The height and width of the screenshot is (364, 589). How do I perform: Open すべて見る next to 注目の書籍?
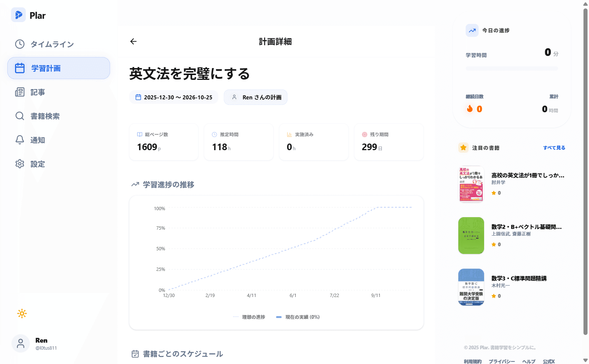[x=554, y=148]
